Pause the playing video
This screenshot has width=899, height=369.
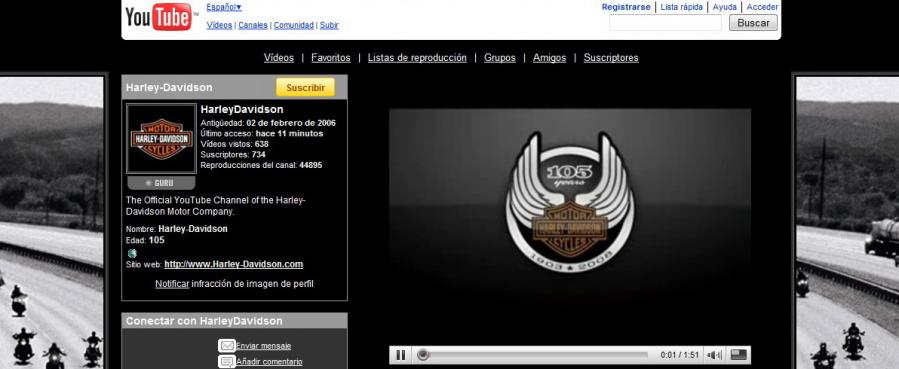tap(401, 355)
